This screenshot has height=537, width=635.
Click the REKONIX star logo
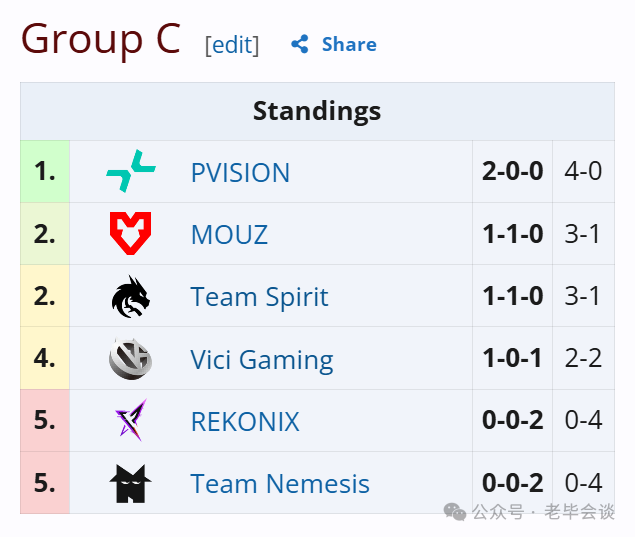[131, 420]
